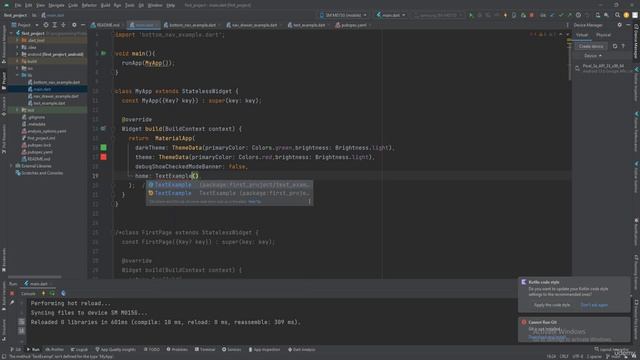Image resolution: width=640 pixels, height=360 pixels.
Task: Open Device Manager settings gear icon
Action: coord(620,25)
